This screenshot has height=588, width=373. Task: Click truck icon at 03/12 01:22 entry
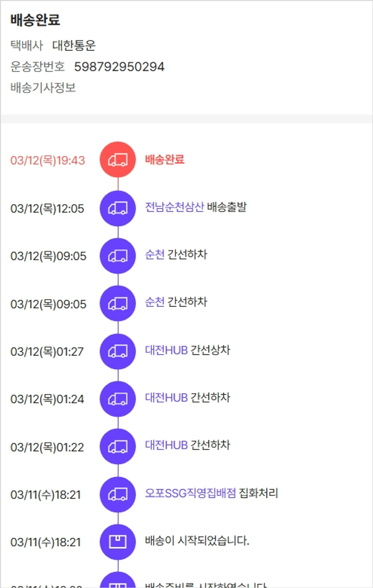pos(118,446)
